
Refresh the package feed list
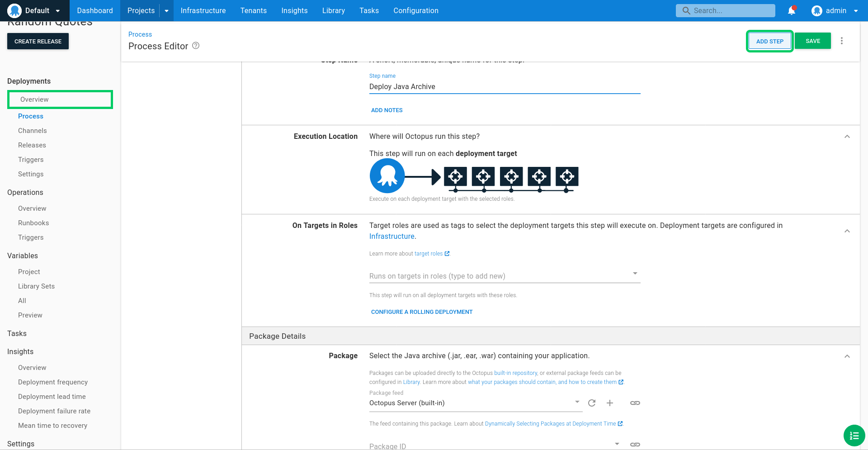click(592, 403)
